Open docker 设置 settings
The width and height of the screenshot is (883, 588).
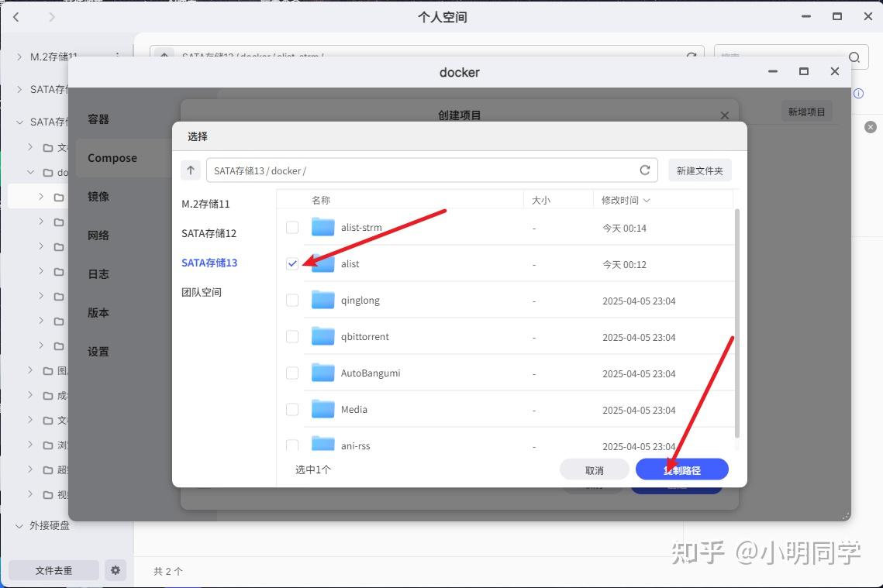pos(98,351)
